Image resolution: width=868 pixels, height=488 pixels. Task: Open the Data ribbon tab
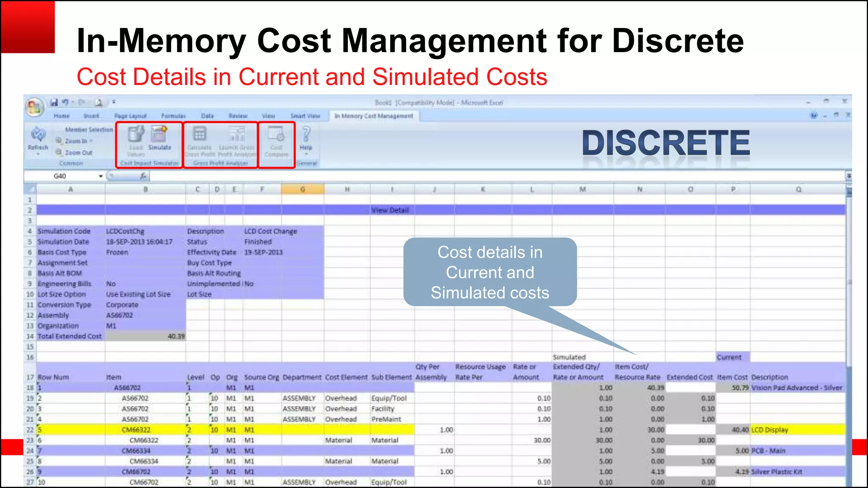[x=207, y=116]
